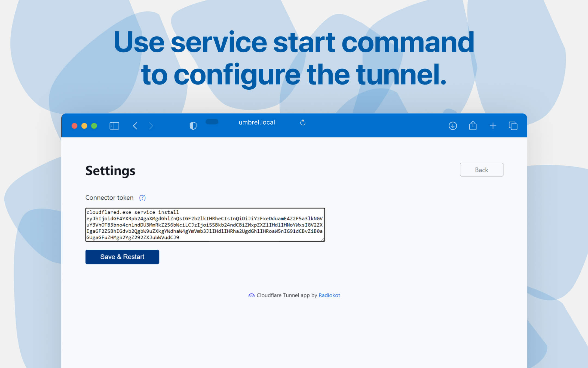The image size is (588, 368).
Task: Open the downloads panel
Action: 452,126
